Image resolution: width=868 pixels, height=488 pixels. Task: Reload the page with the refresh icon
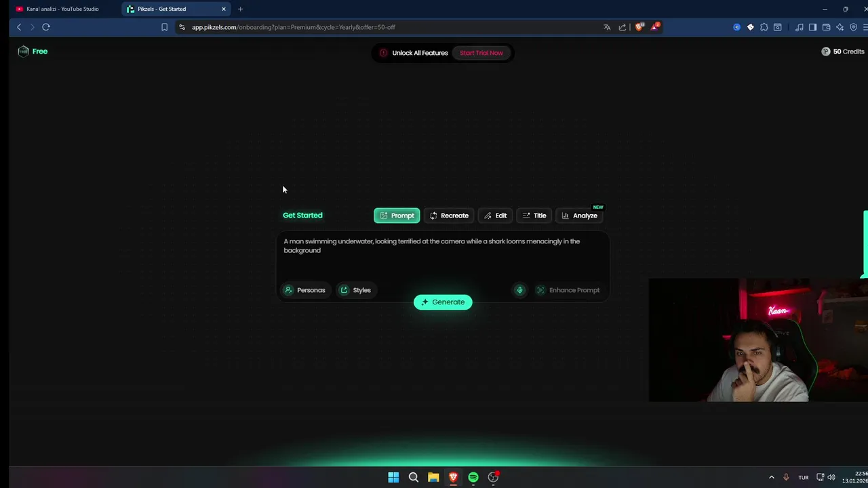46,27
